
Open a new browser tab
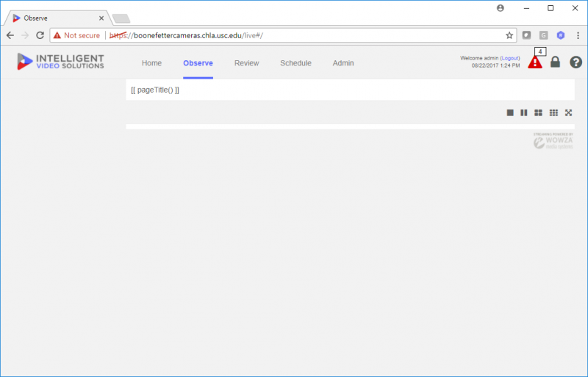tap(121, 18)
